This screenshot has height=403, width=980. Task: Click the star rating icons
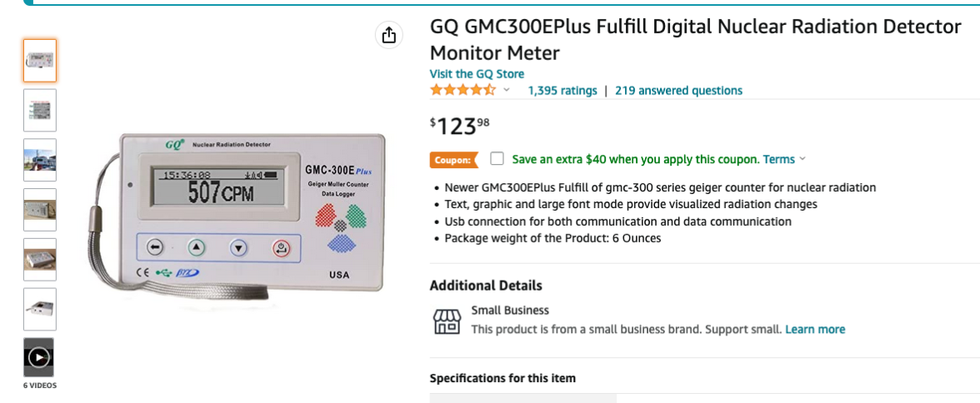coord(462,90)
